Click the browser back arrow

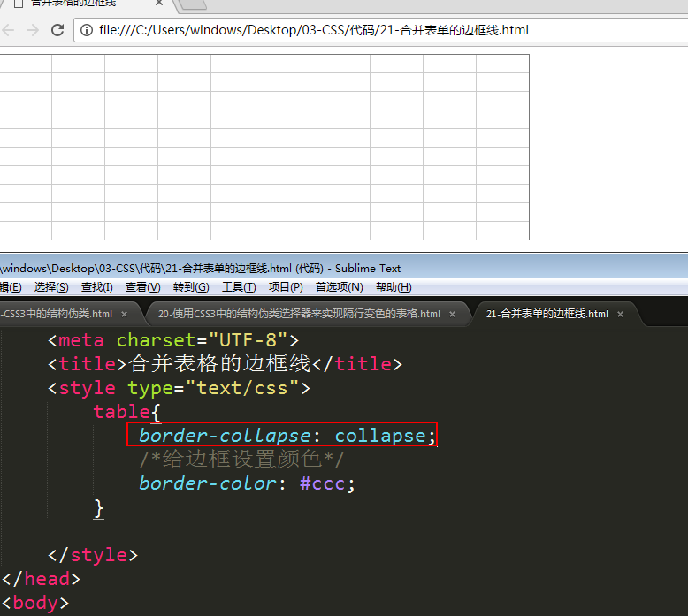(x=9, y=30)
